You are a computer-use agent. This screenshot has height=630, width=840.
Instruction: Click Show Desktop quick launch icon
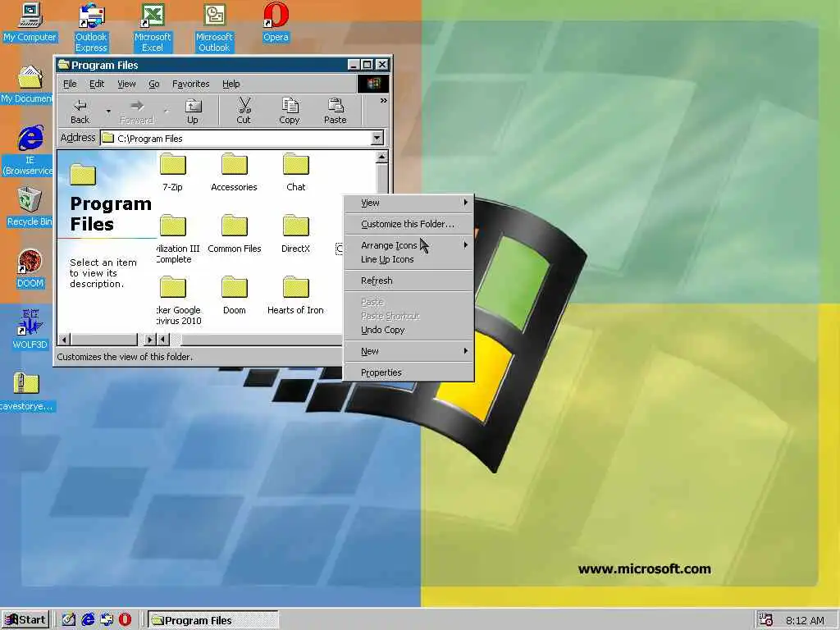click(69, 620)
